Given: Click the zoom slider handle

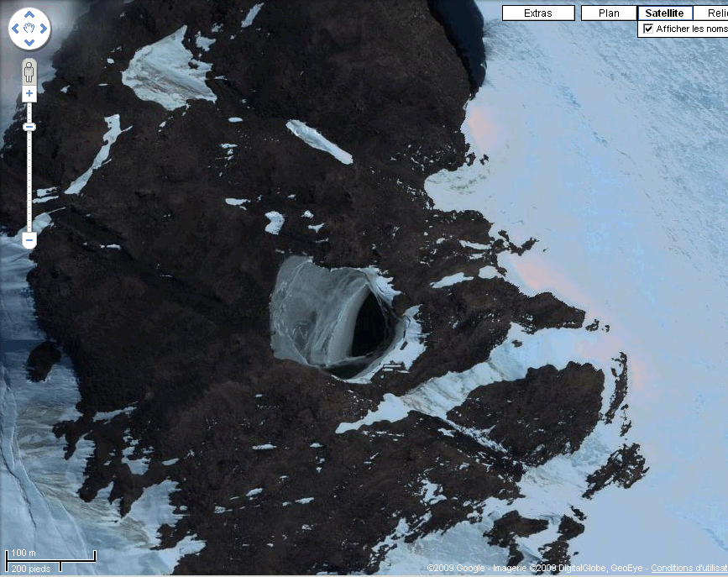Looking at the screenshot, I should pyautogui.click(x=29, y=127).
